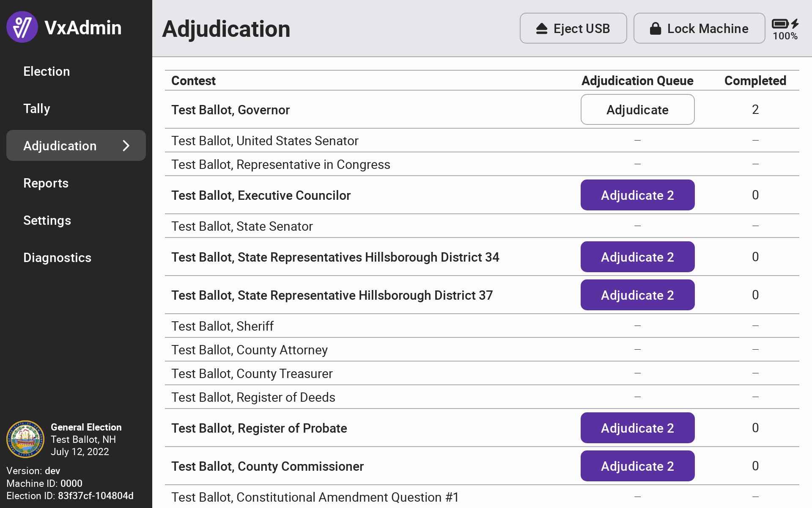Open the Diagnostics page
The height and width of the screenshot is (508, 812).
tap(57, 257)
